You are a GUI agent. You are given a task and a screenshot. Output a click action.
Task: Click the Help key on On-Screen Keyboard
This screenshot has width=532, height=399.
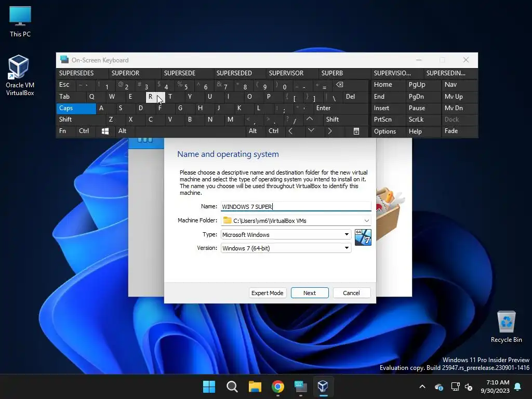tap(423, 131)
